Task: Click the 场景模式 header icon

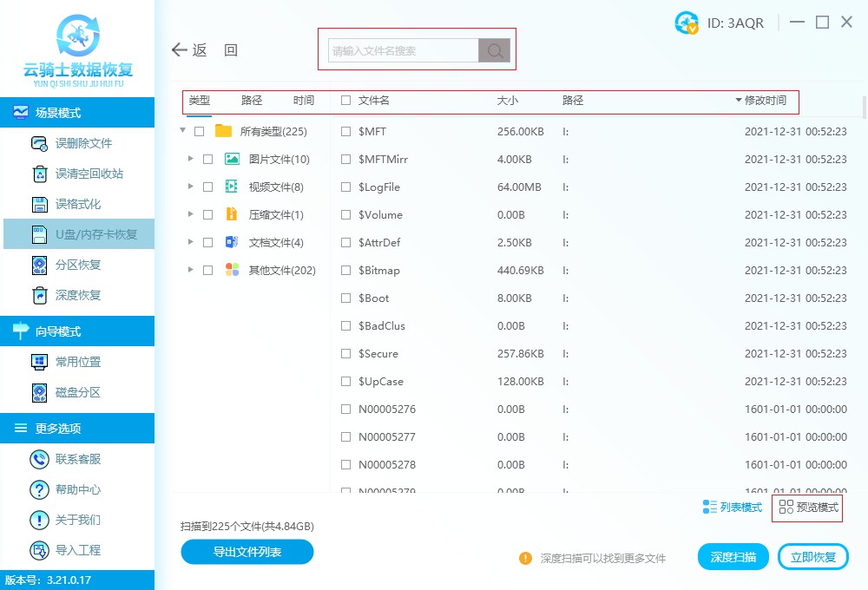Action: coord(21,113)
